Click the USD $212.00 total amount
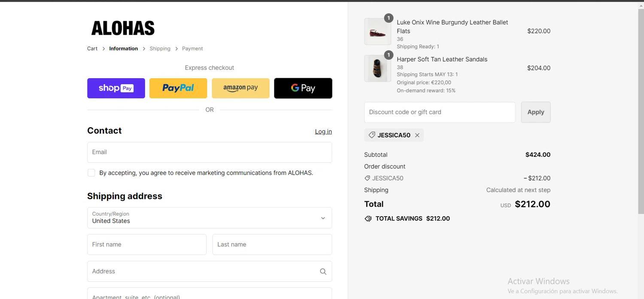Viewport: 644px width, 299px height. (526, 204)
